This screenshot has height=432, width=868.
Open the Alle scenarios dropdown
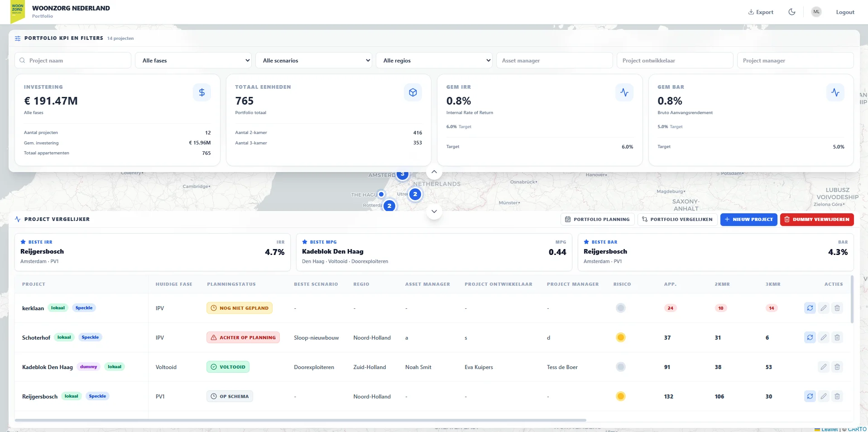coord(314,60)
